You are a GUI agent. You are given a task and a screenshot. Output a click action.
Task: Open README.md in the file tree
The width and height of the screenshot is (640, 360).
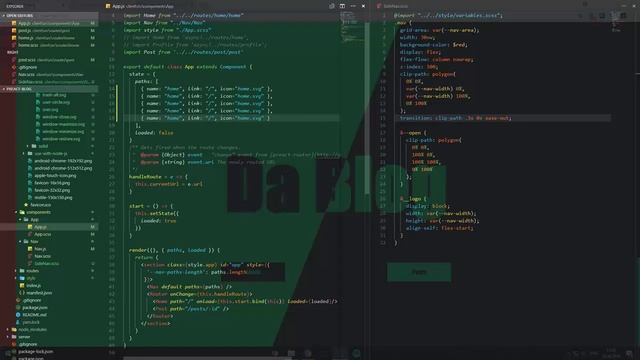(x=34, y=315)
